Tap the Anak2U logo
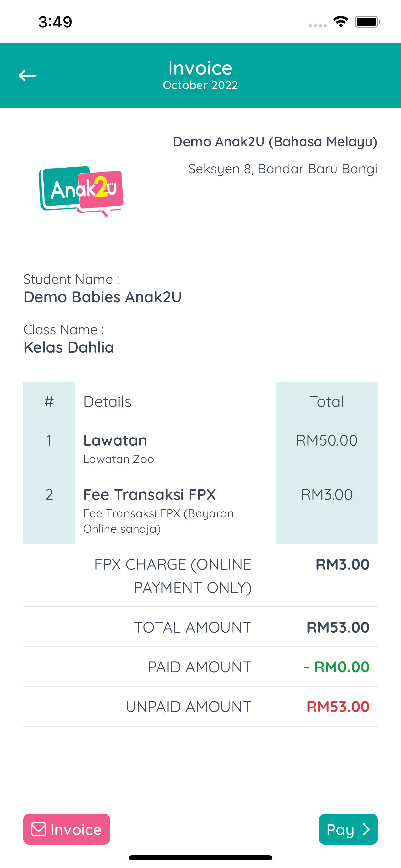 (81, 191)
